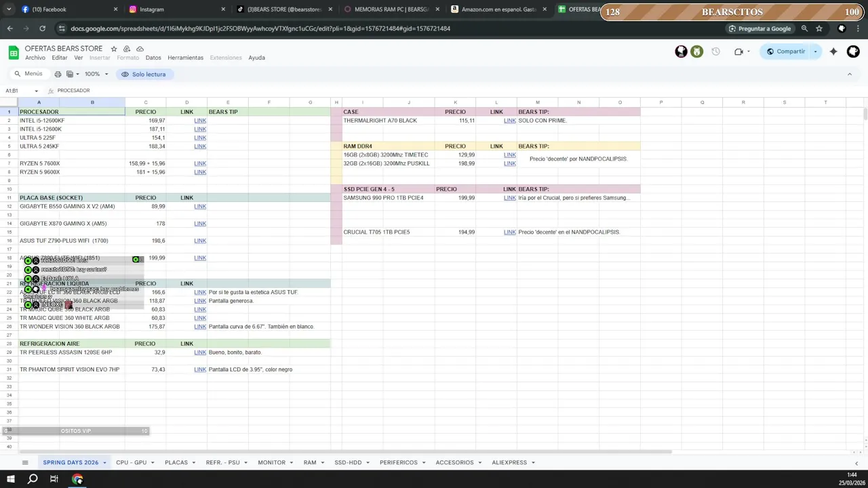
Task: Open Chrome three-dot menu
Action: click(x=859, y=28)
